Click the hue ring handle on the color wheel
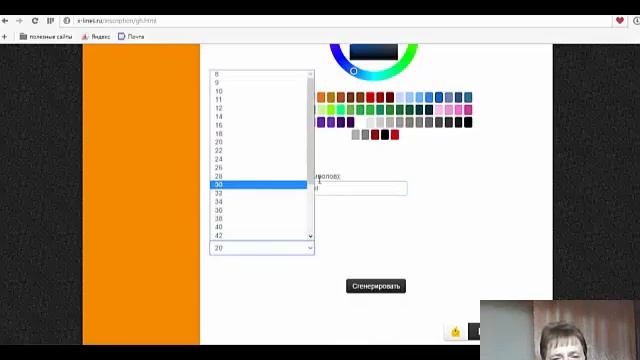Viewport: 640px width, 360px height. click(354, 71)
